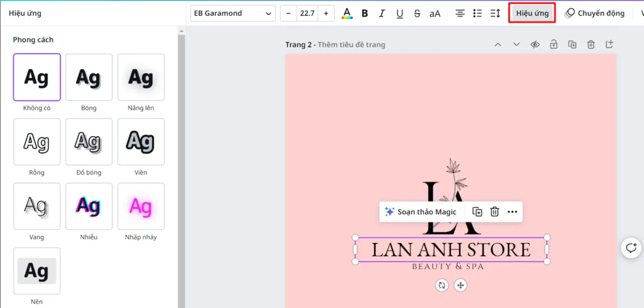The image size is (644, 308).
Task: Toggle italic formatting
Action: pos(382,13)
